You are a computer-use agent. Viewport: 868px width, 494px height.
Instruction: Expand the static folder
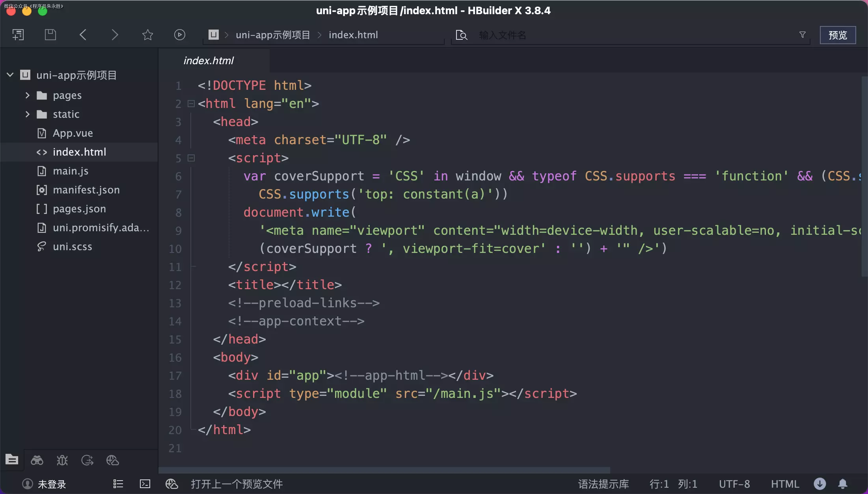(x=27, y=114)
